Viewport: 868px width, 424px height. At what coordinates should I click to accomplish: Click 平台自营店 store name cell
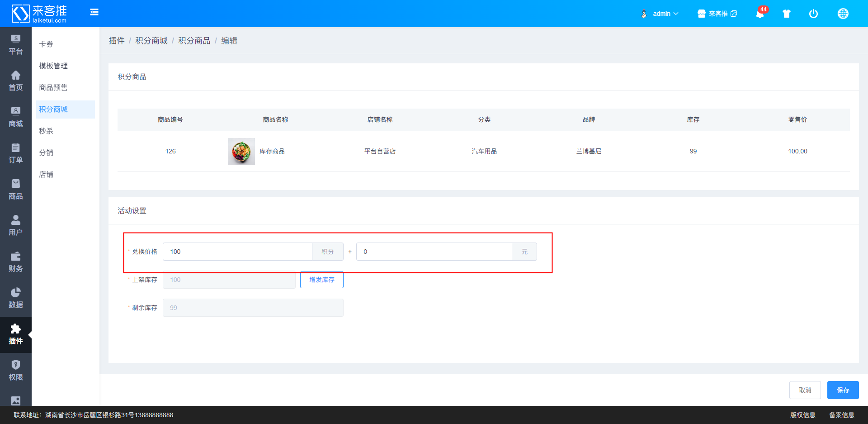coord(380,151)
